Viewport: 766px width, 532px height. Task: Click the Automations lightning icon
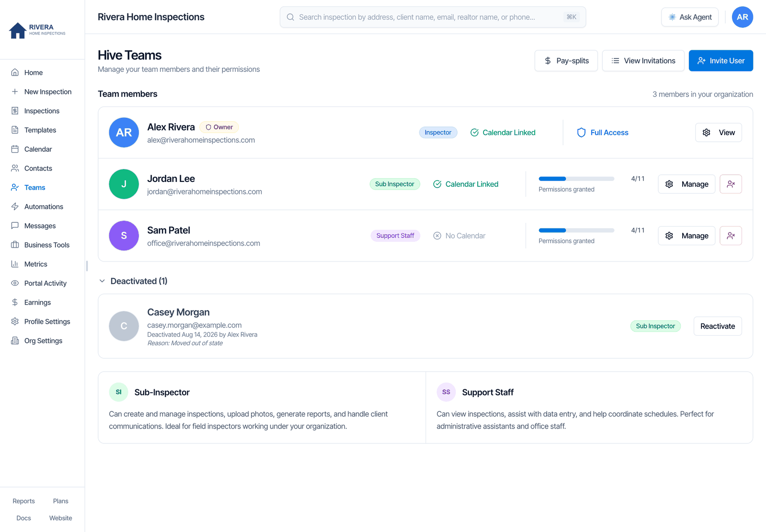[15, 206]
